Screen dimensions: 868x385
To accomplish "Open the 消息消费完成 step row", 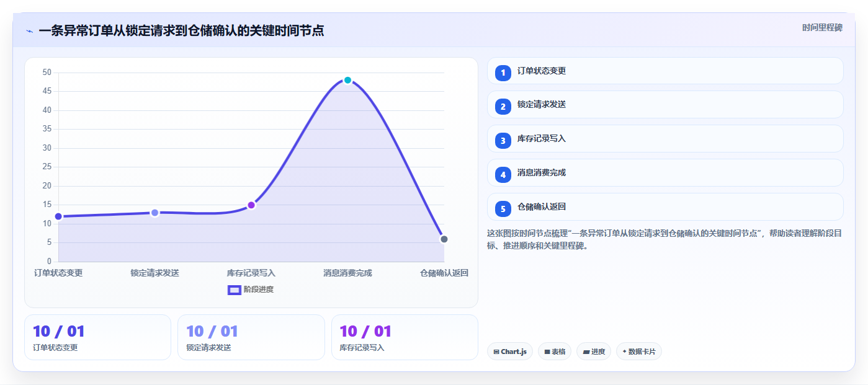I will pos(665,173).
